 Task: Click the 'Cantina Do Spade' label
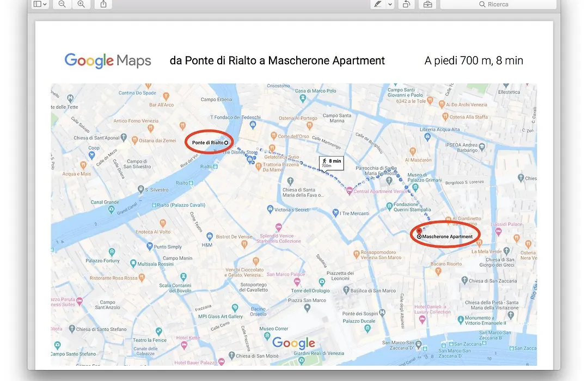pyautogui.click(x=137, y=93)
